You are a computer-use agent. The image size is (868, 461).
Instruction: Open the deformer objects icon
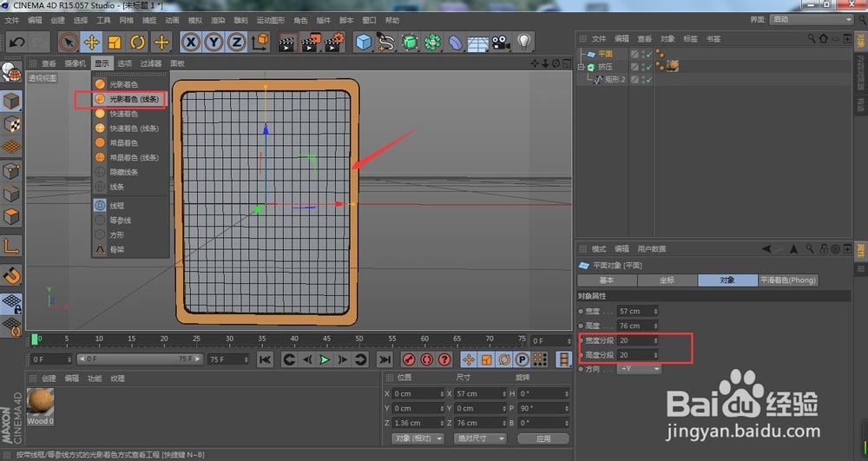point(455,42)
